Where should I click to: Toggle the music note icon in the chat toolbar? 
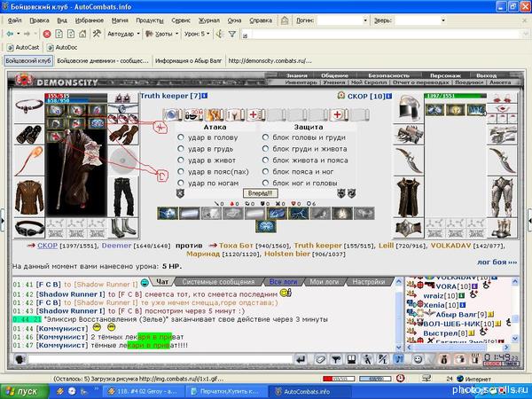coord(399,359)
